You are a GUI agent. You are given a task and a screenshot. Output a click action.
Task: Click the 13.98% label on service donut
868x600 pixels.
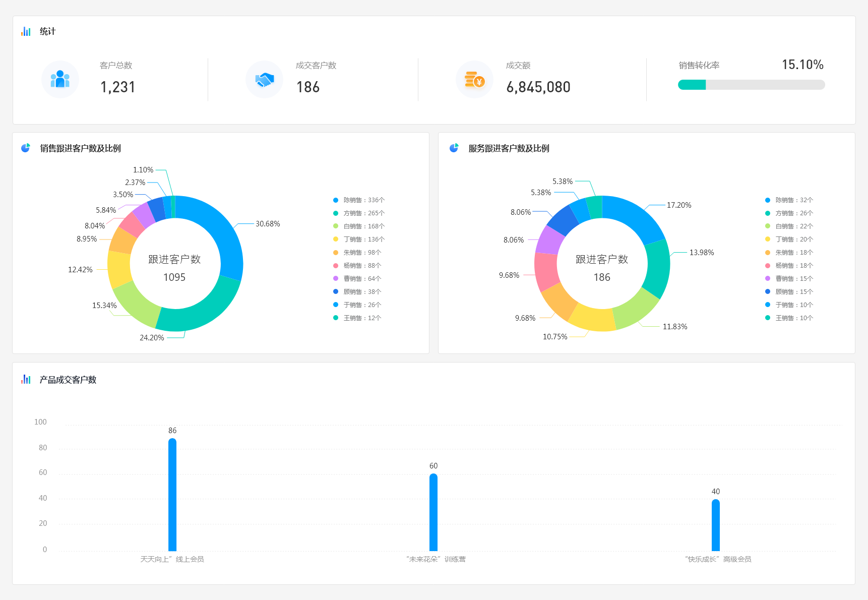click(x=702, y=253)
